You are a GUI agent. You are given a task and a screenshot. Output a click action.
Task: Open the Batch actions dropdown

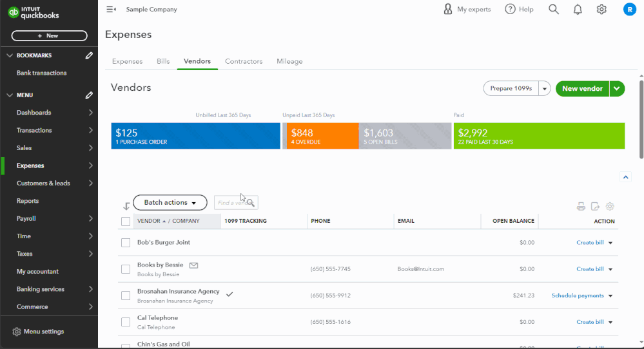point(170,203)
